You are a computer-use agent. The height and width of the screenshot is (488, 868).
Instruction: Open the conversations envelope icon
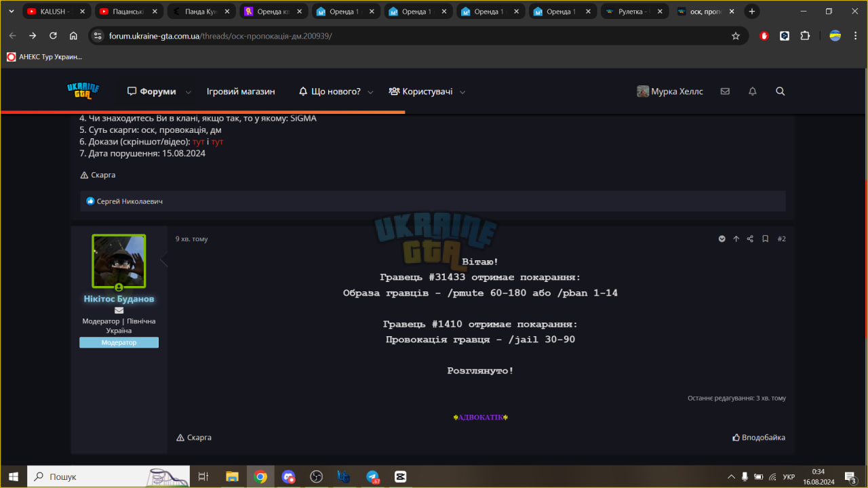tap(725, 91)
